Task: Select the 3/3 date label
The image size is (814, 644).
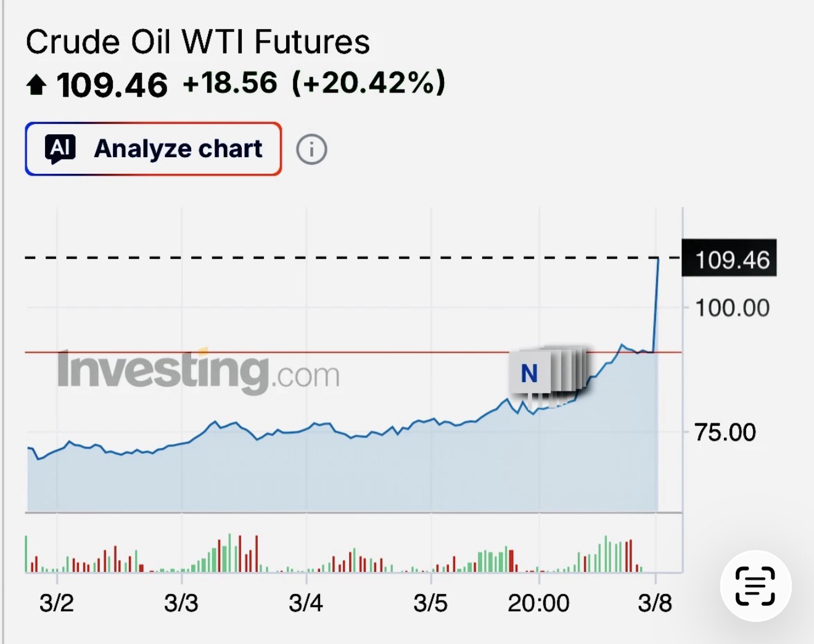Action: pos(181,603)
